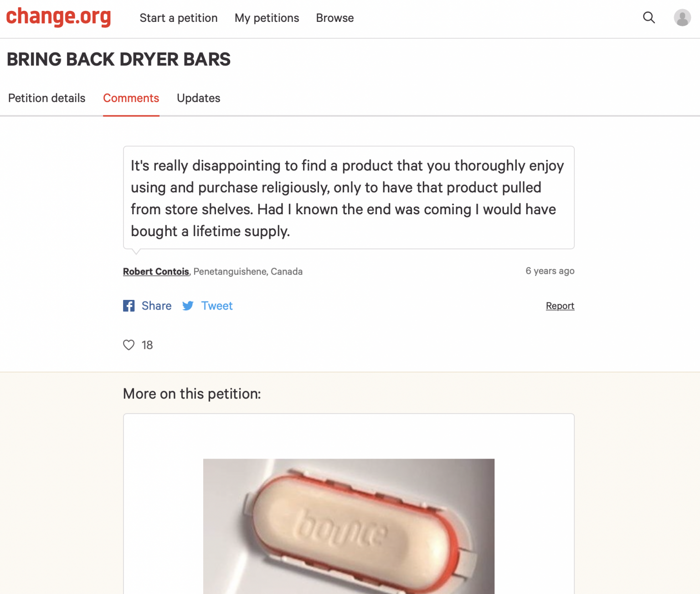Open the search magnifier icon
700x594 pixels.
[649, 18]
